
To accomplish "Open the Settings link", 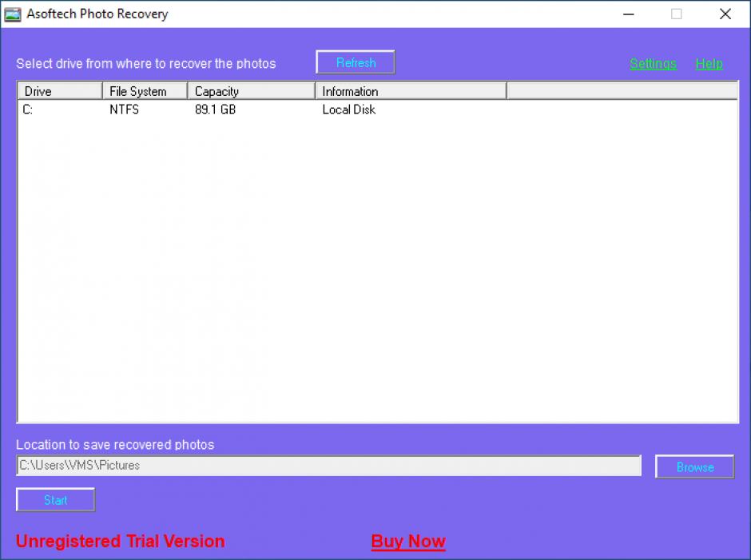I will (x=653, y=64).
